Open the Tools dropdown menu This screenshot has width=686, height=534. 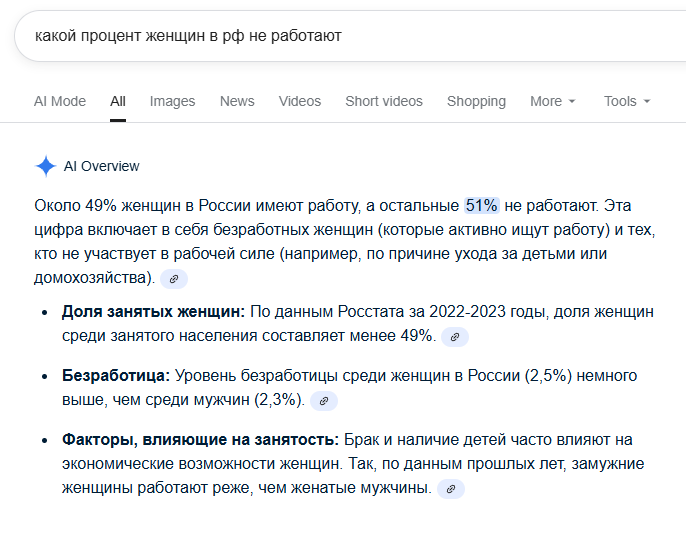pos(627,101)
